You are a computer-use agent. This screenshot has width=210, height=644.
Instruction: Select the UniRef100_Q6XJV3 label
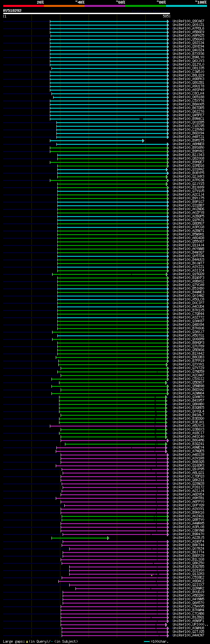(x=188, y=61)
